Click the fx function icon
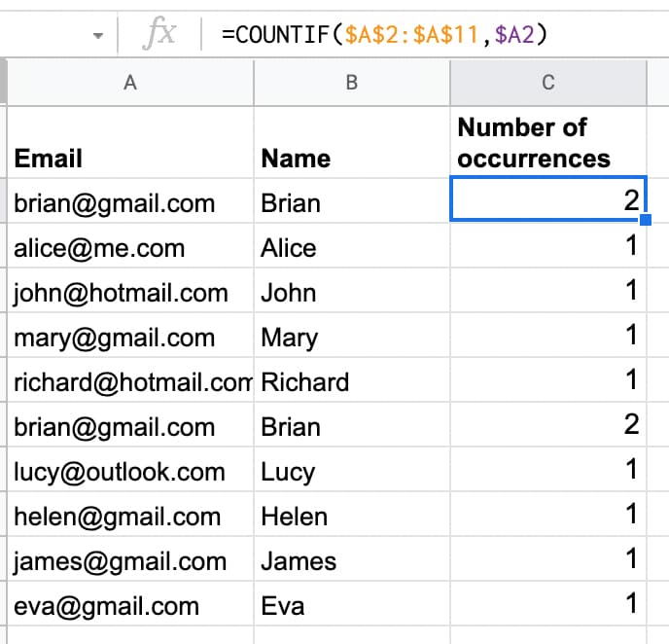The width and height of the screenshot is (669, 644). pos(159,33)
